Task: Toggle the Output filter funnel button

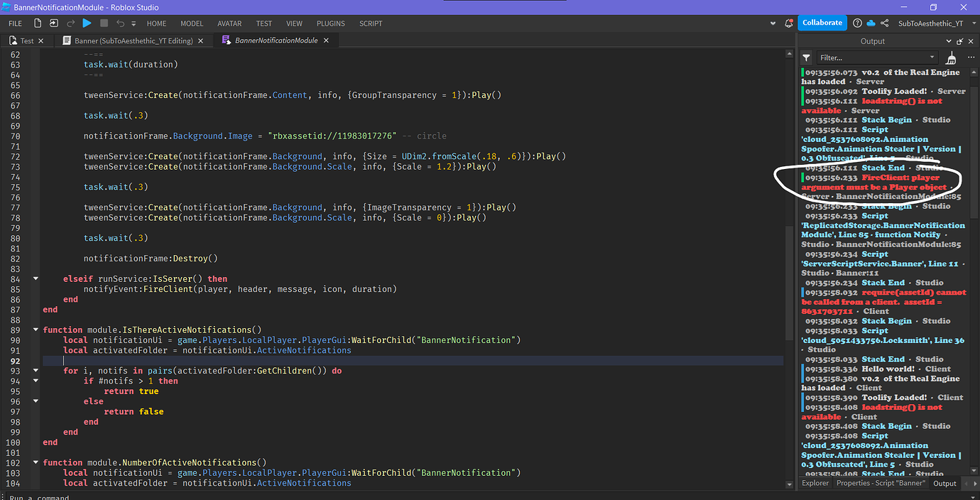Action: 807,58
